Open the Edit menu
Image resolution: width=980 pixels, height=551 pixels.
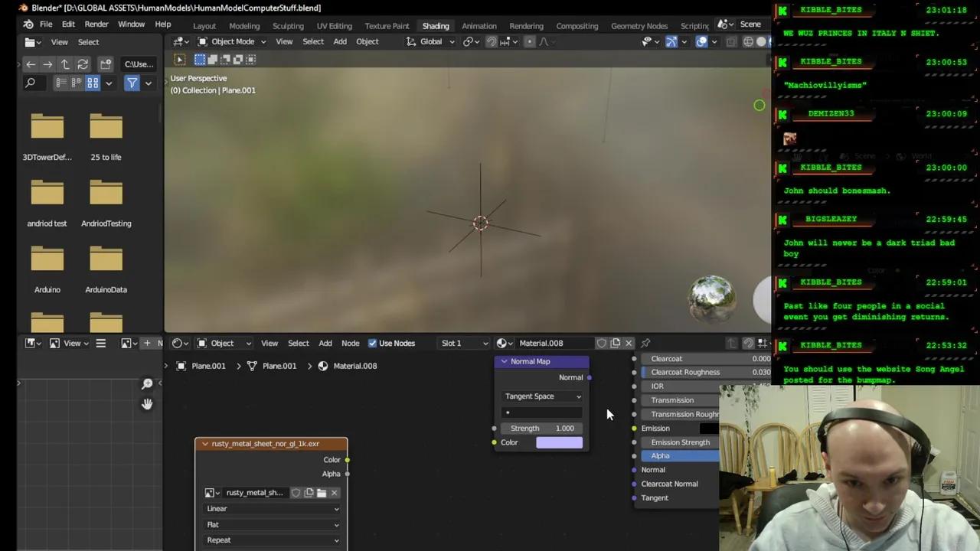coord(68,24)
